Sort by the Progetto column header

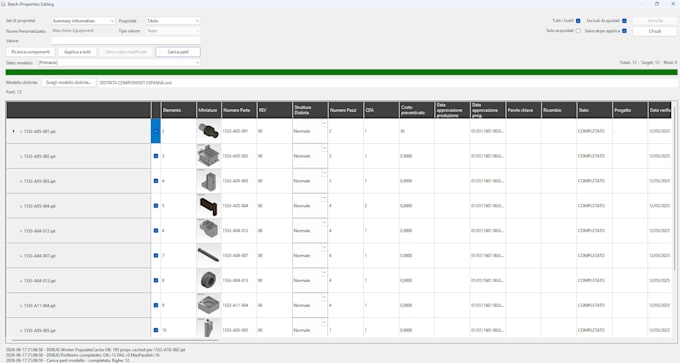[630, 110]
